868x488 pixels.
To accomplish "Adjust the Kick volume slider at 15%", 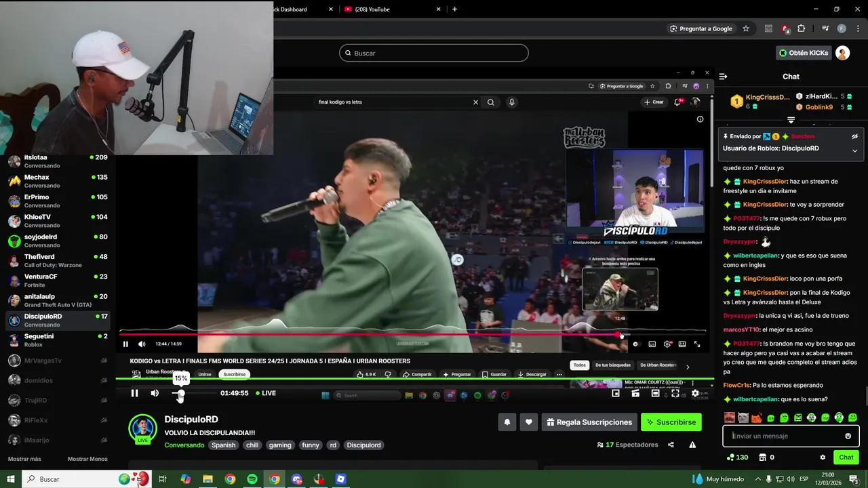I will [180, 393].
